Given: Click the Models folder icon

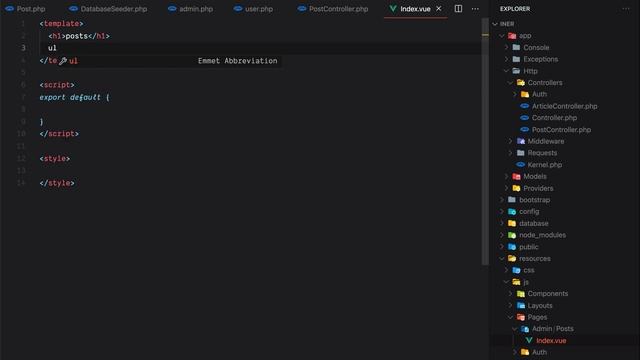Looking at the screenshot, I should [x=516, y=176].
